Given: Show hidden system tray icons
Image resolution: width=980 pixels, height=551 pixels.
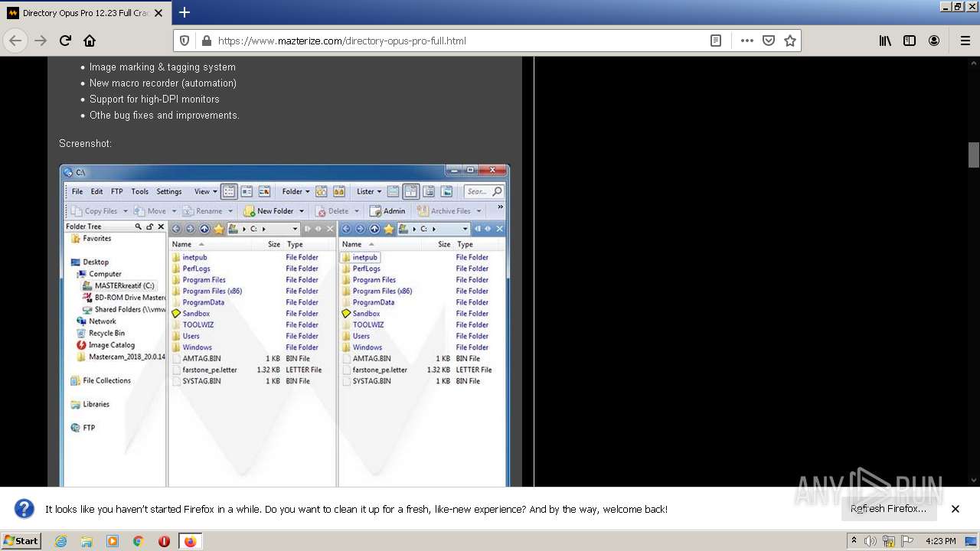Looking at the screenshot, I should click(854, 541).
